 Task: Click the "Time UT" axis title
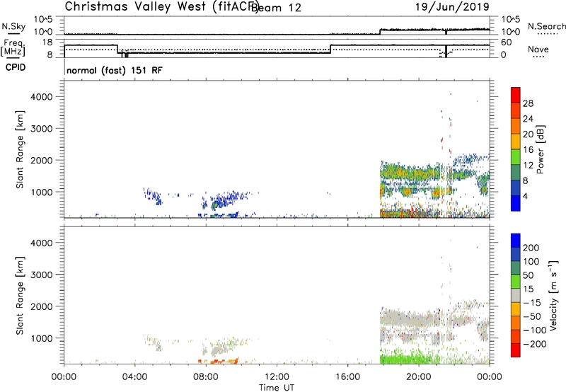[x=277, y=388]
